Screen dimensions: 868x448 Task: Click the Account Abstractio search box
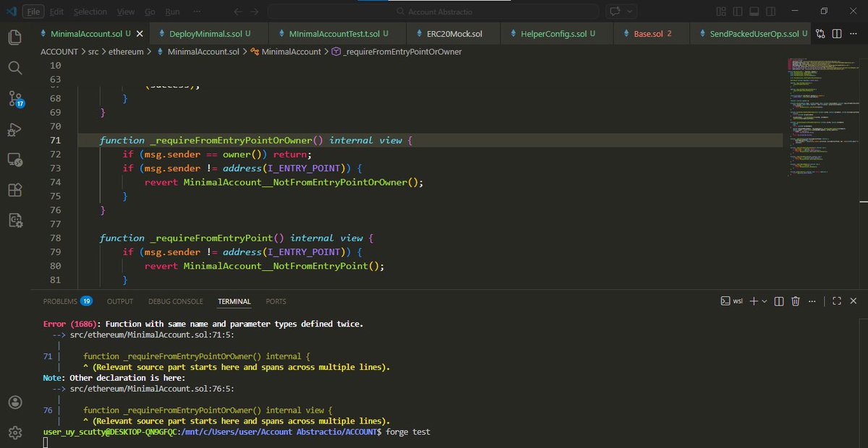point(434,12)
